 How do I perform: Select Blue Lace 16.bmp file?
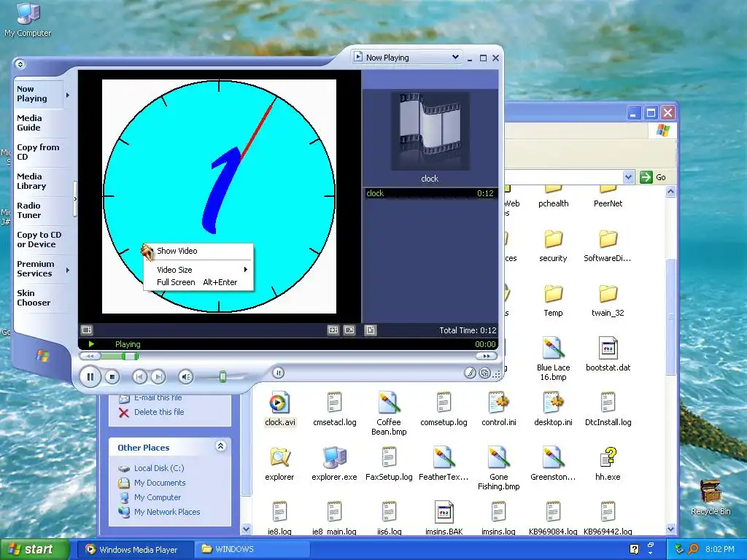point(553,359)
